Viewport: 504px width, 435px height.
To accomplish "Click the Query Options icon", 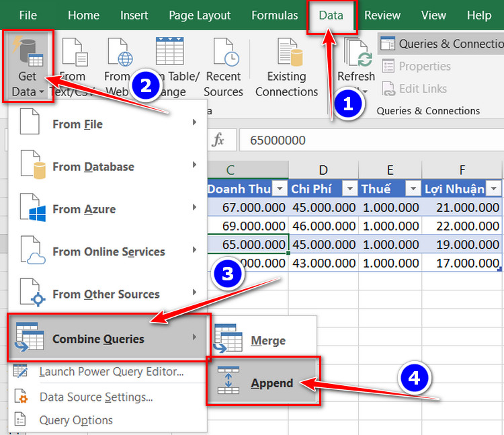I will point(20,420).
